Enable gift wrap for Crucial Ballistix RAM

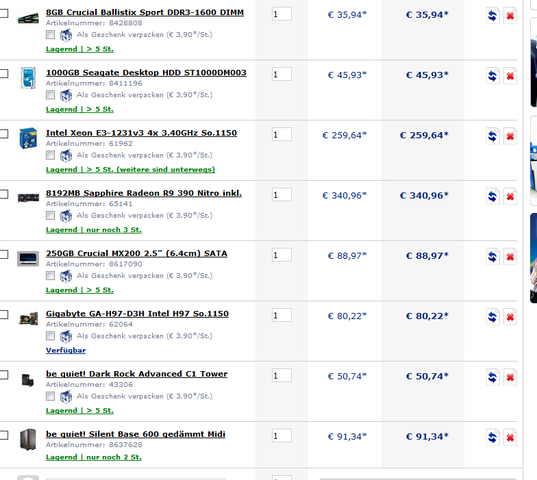click(50, 35)
